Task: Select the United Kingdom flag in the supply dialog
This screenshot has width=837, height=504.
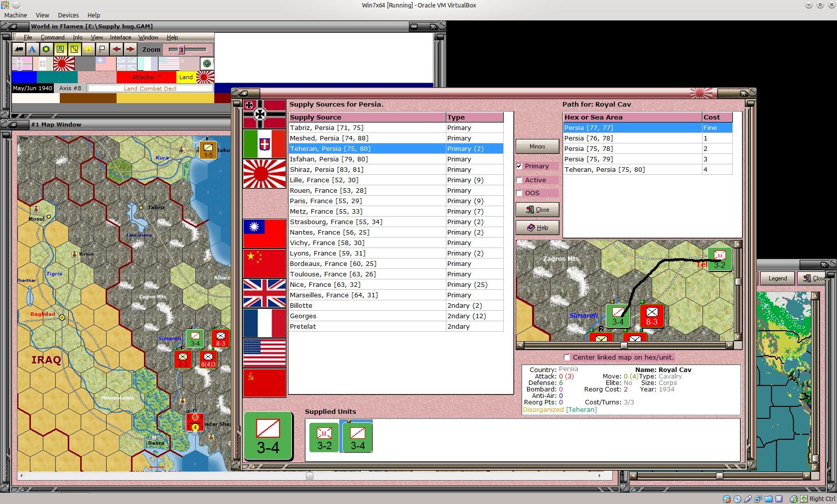Action: click(x=265, y=293)
